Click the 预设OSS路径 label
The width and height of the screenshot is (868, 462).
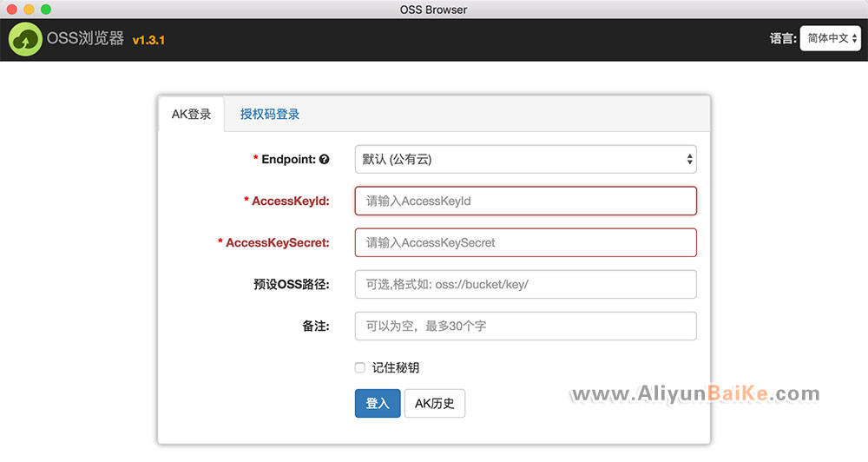[291, 284]
